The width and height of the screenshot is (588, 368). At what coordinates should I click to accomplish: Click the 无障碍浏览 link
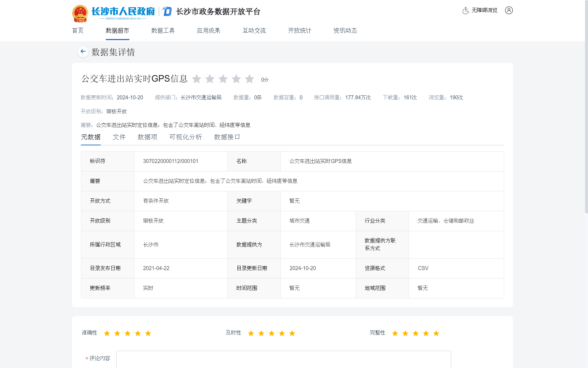pos(484,10)
